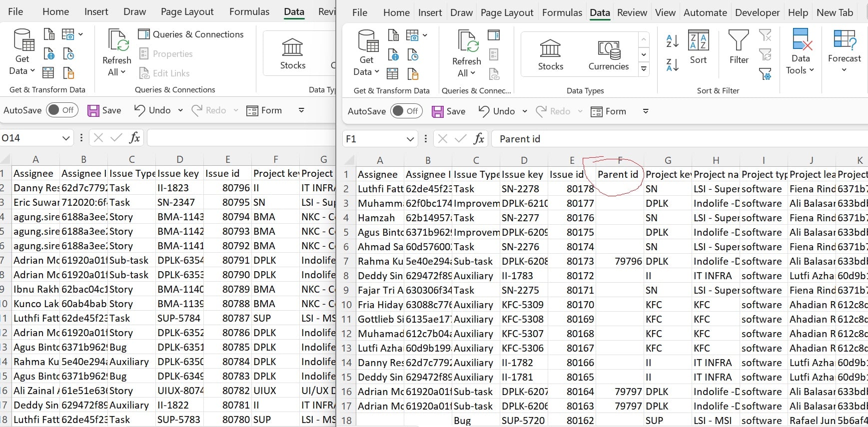Screen dimensions: 868x427
Task: Expand the Name Box dropdown showing F1
Action: [410, 139]
